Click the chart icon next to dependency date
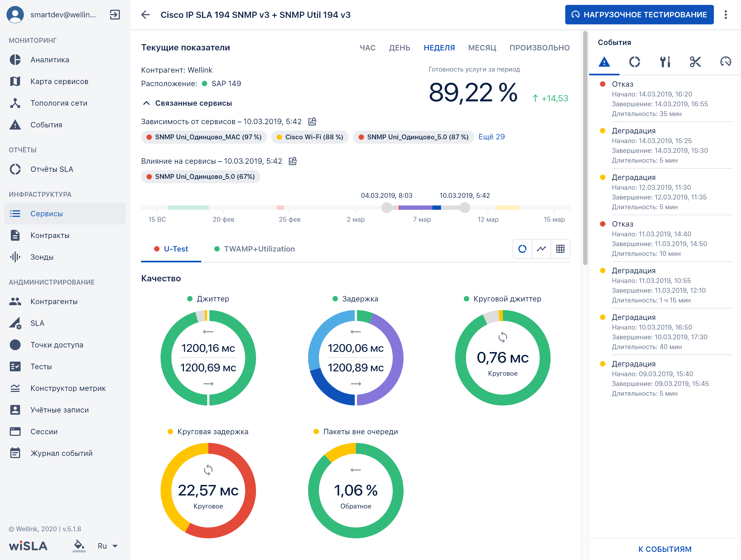The width and height of the screenshot is (741, 560). coord(312,121)
